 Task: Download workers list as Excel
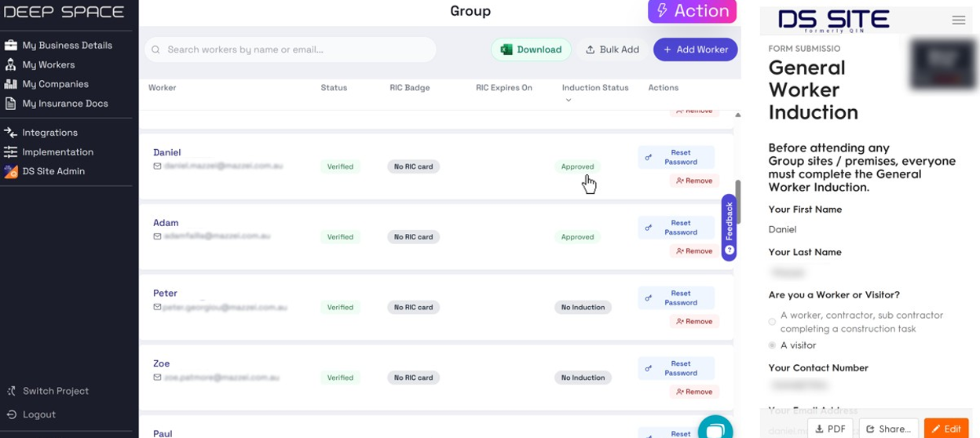coord(531,49)
